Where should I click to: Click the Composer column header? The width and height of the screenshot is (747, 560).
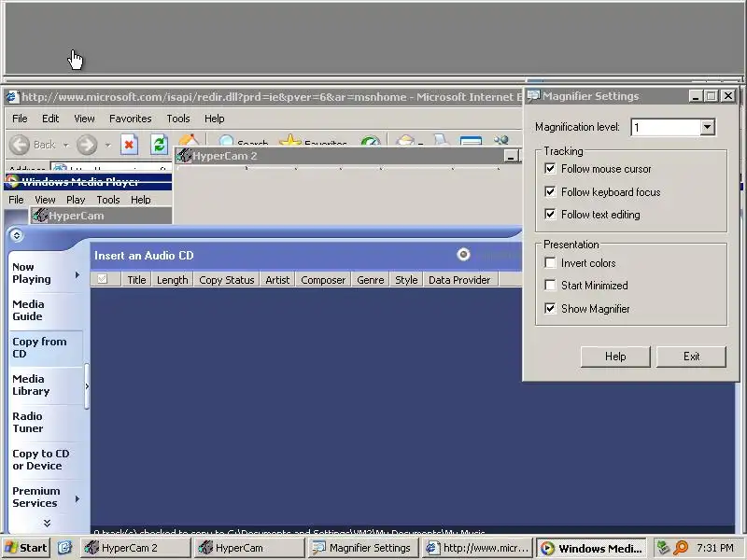click(323, 279)
